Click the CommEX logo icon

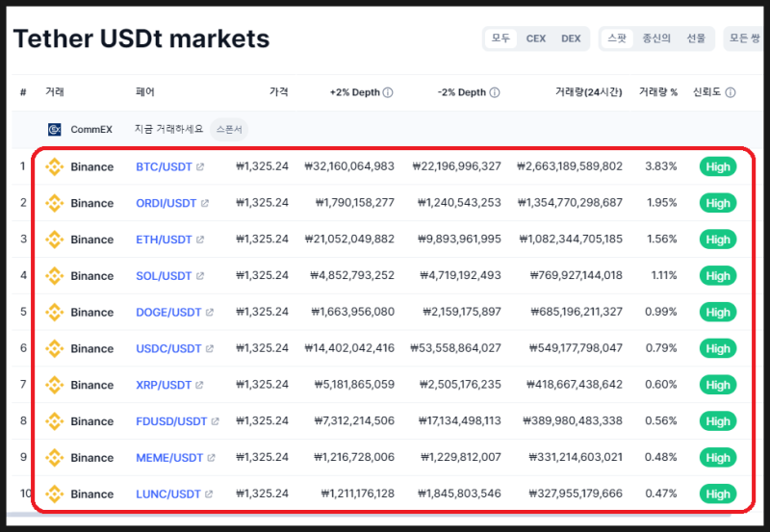(x=55, y=130)
